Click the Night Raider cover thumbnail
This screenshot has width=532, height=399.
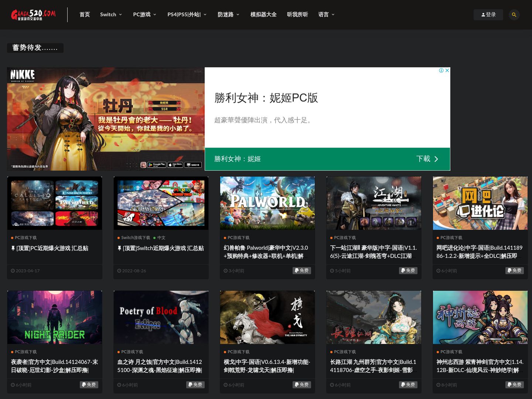coord(55,317)
